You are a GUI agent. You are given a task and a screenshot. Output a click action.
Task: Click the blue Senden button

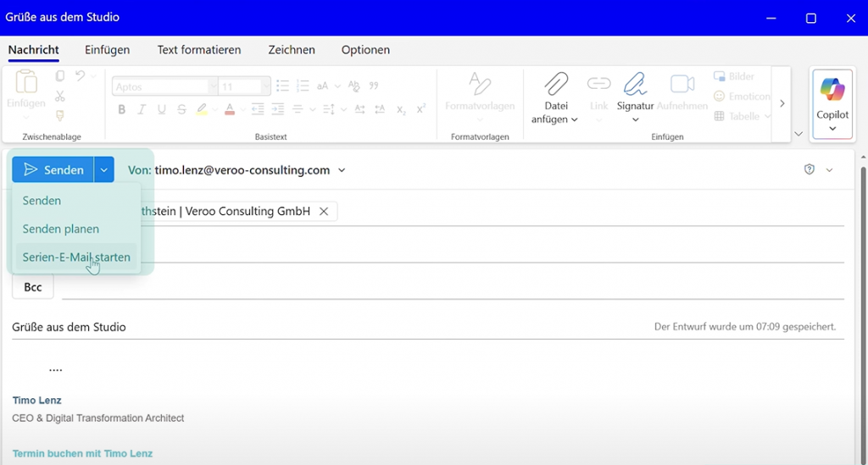(x=53, y=169)
